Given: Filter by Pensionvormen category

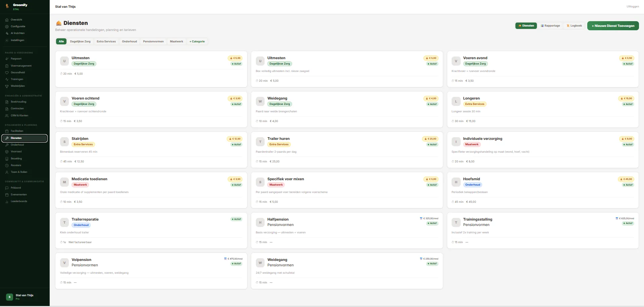Looking at the screenshot, I should coord(153,41).
